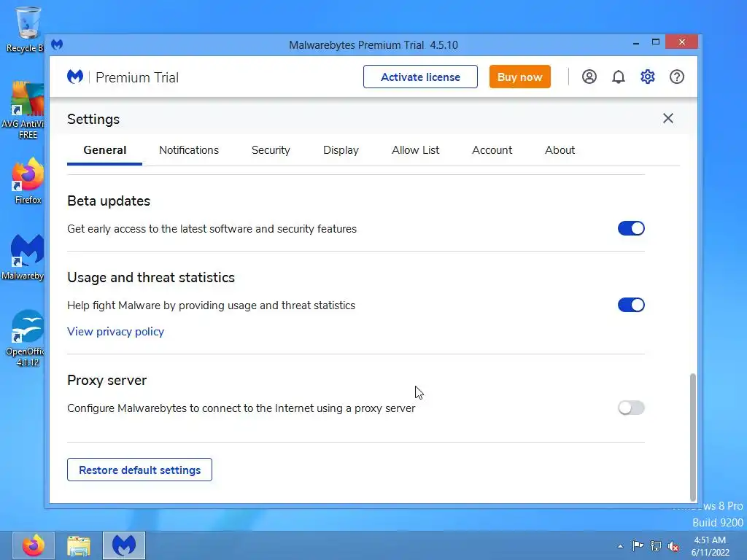The height and width of the screenshot is (560, 747).
Task: Click Malwarebytes taskbar button
Action: click(124, 545)
